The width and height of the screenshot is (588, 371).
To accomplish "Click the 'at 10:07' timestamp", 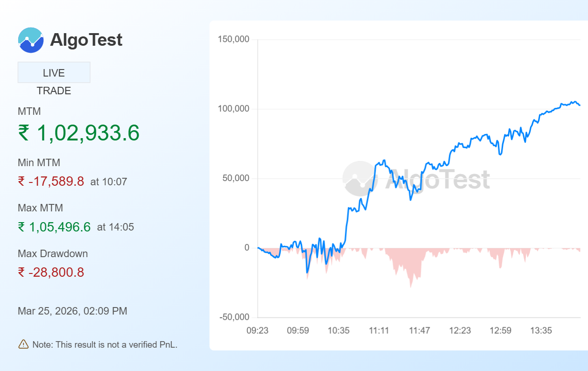I will pyautogui.click(x=108, y=182).
